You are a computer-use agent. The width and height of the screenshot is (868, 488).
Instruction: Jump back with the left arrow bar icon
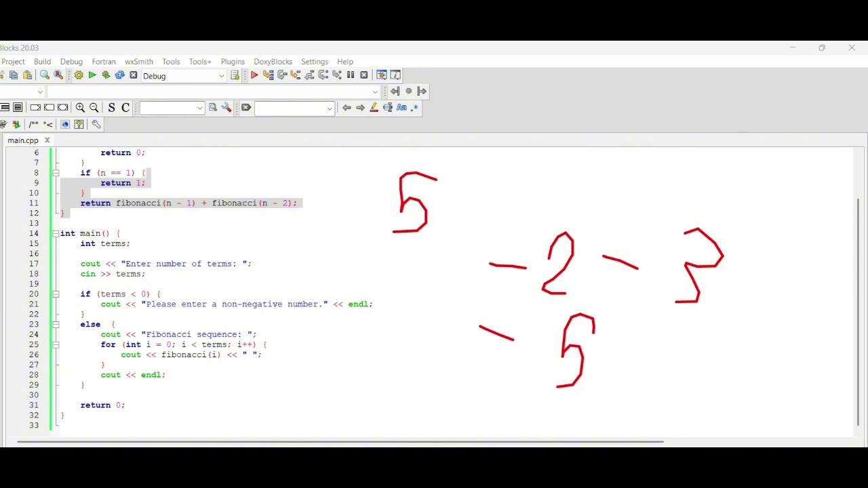395,91
